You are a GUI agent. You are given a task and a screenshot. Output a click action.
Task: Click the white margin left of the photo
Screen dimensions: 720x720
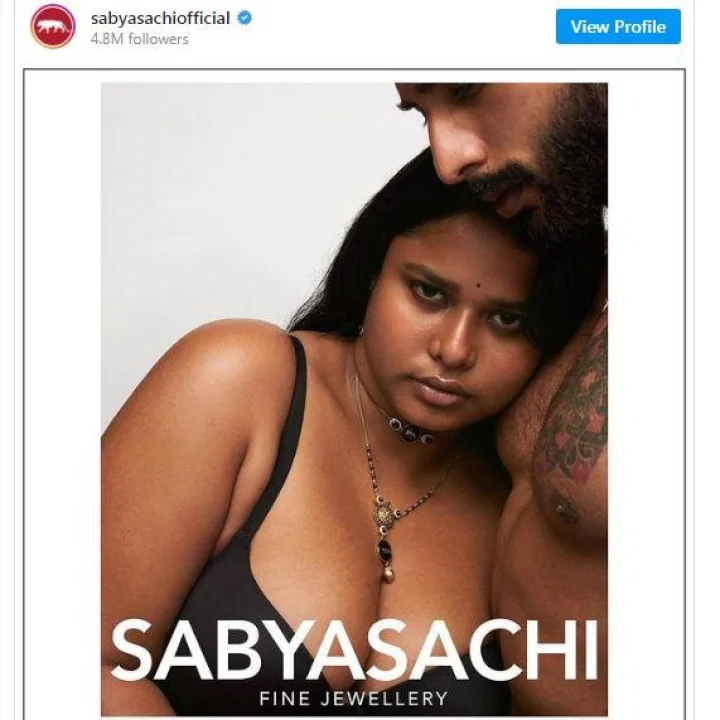click(62, 395)
